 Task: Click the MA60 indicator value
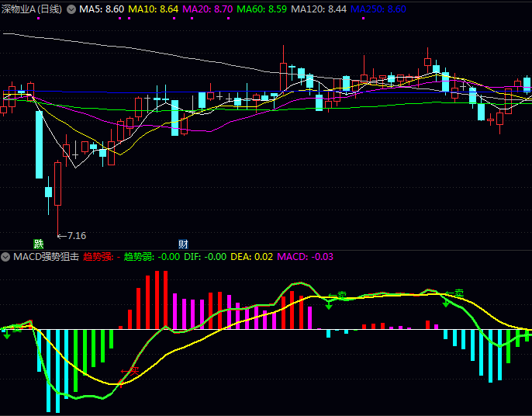coord(261,9)
